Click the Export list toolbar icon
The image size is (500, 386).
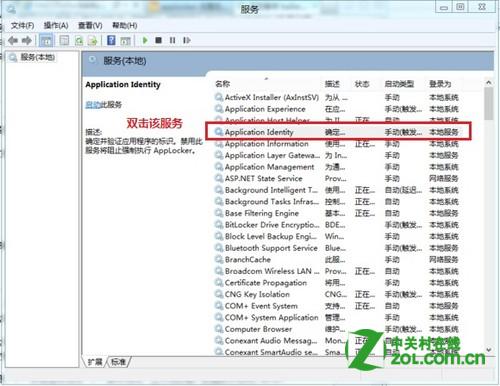92,41
